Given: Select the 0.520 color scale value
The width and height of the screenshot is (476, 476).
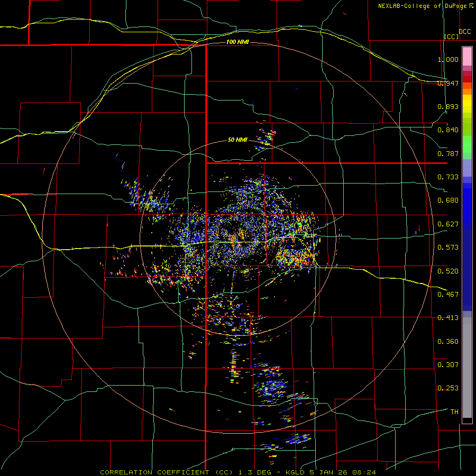Looking at the screenshot, I should pos(448,271).
